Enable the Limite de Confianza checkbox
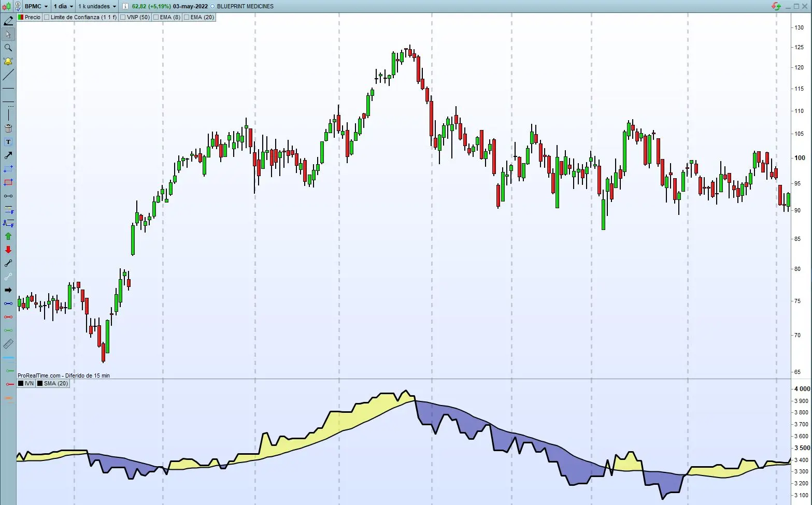The image size is (812, 505). click(x=47, y=17)
